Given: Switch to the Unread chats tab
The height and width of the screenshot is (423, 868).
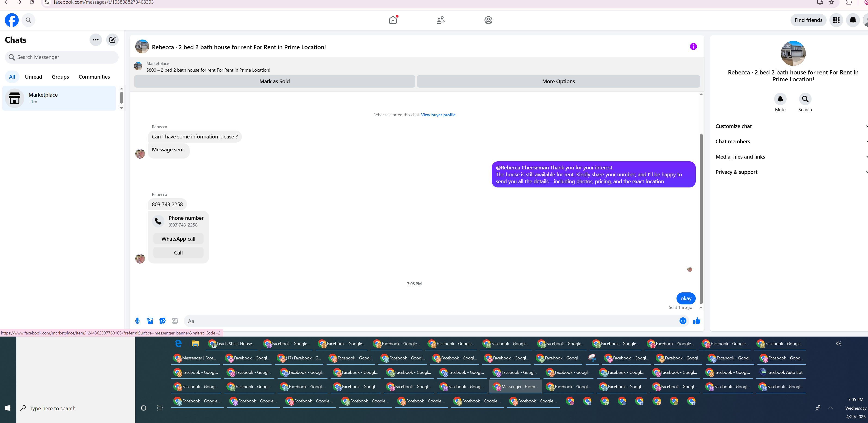Looking at the screenshot, I should [33, 77].
